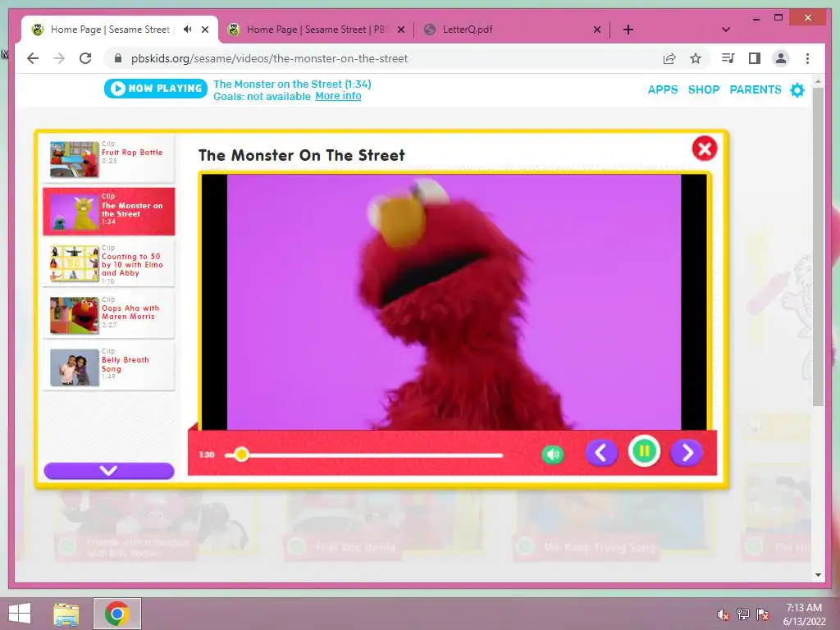Open the Chrome profile icon
The height and width of the screenshot is (630, 840).
781,58
